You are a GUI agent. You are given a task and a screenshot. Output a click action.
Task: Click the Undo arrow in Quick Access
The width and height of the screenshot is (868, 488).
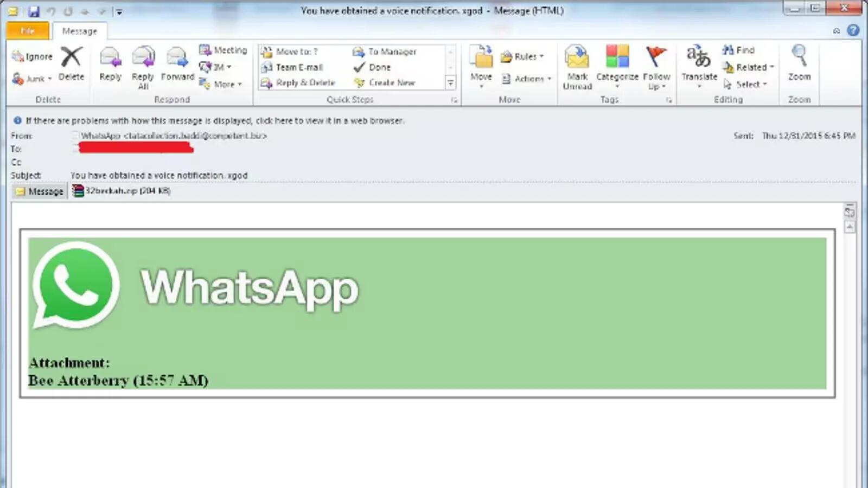(x=51, y=11)
